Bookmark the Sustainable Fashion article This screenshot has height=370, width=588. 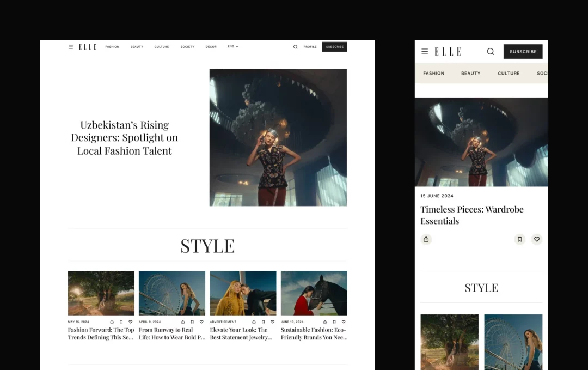tap(334, 322)
